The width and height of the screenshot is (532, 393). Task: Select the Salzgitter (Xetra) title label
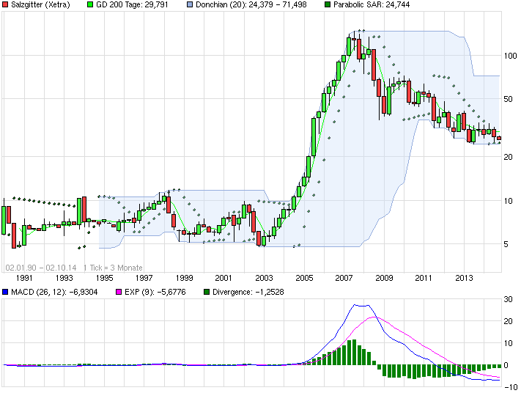click(x=40, y=5)
